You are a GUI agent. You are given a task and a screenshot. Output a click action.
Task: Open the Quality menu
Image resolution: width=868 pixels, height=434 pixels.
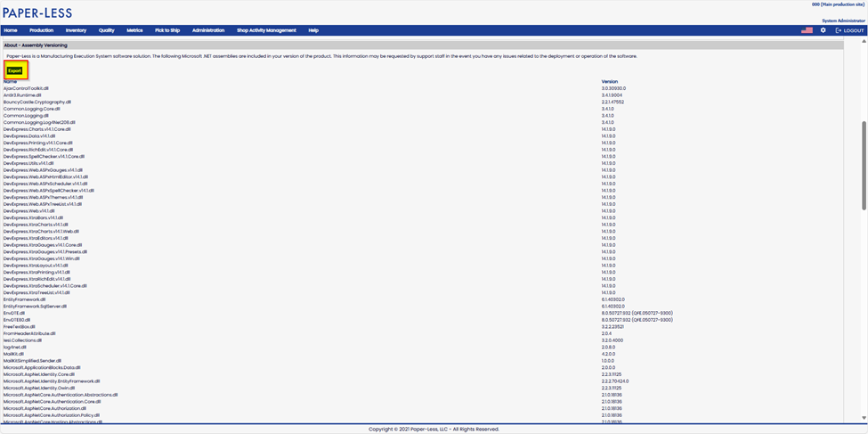107,30
